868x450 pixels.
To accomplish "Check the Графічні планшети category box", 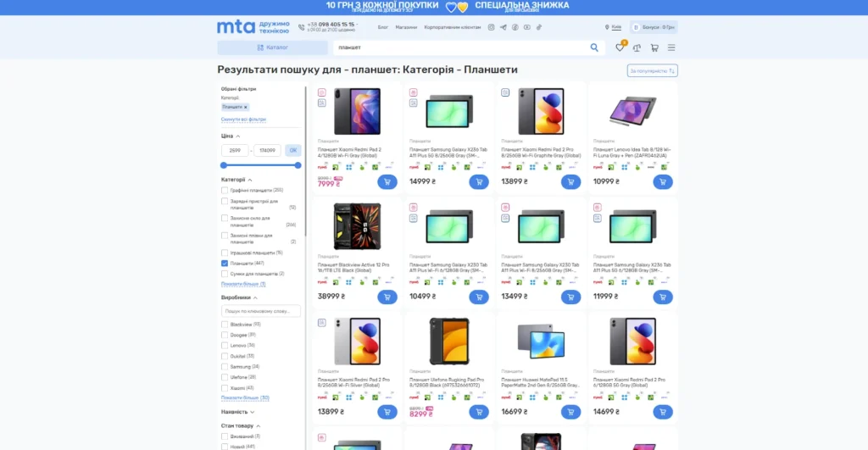I will pyautogui.click(x=224, y=191).
